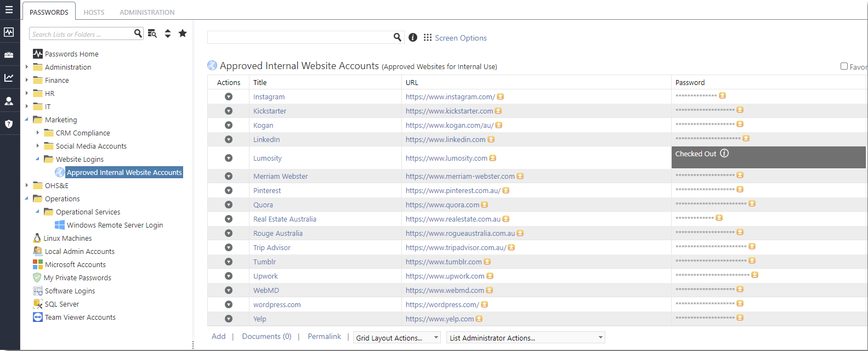
Task: Click the expand/collapse all tree arrows icon
Action: tap(168, 33)
